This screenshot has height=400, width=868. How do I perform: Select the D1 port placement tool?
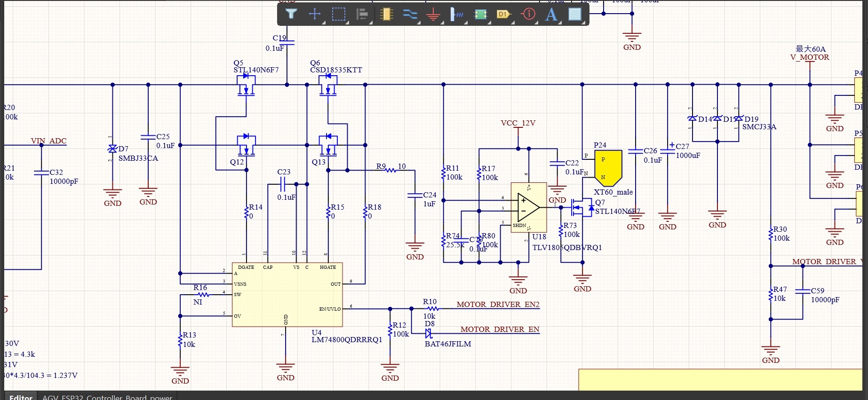pyautogui.click(x=504, y=14)
